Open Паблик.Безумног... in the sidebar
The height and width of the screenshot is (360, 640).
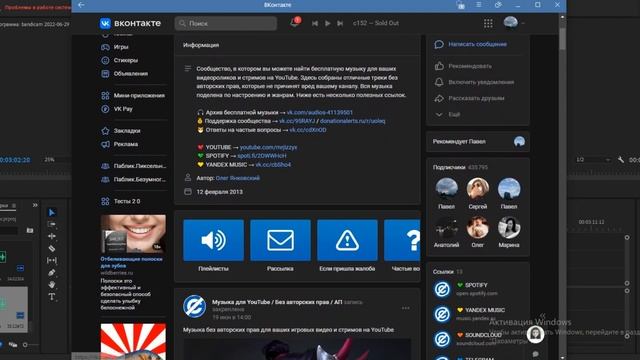coord(140,180)
